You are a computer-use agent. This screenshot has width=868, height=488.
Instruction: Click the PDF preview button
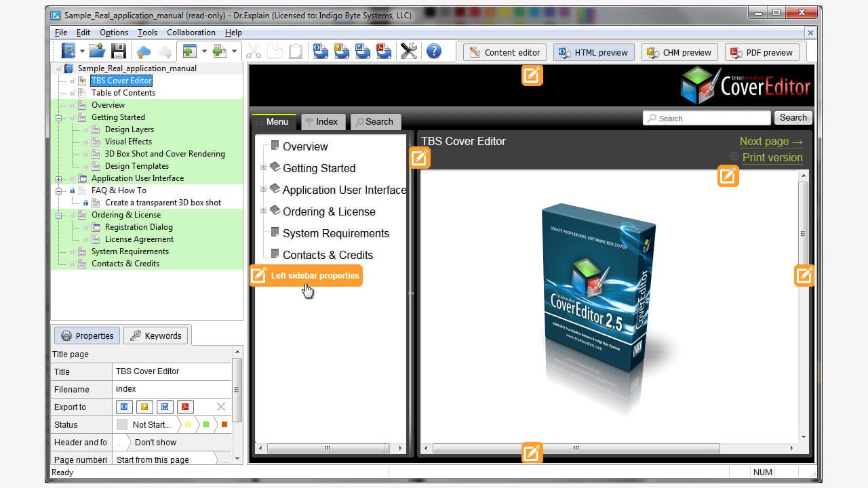point(762,52)
